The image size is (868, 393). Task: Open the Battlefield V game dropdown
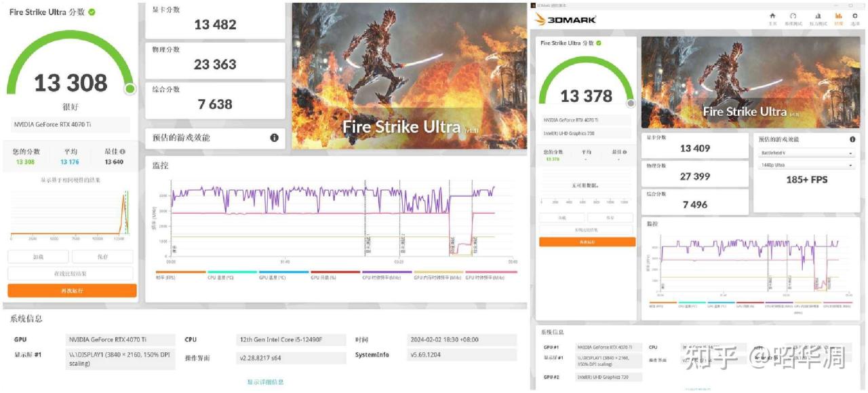click(806, 153)
